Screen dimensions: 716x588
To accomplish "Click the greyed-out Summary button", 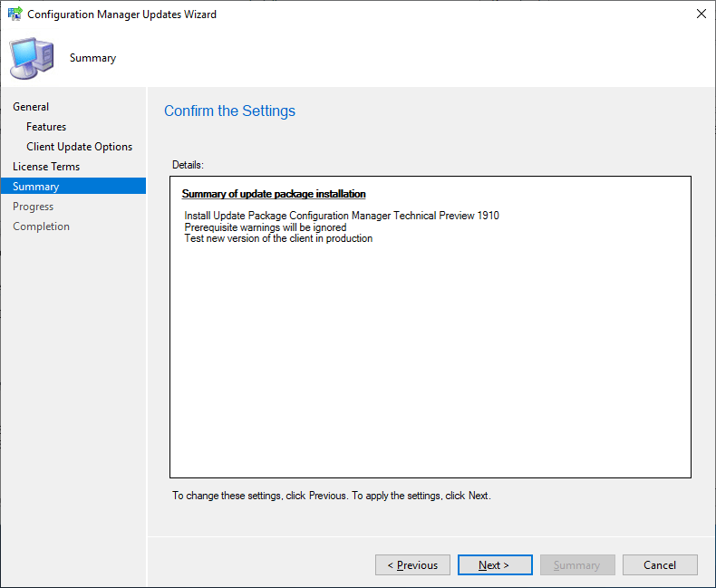I will click(577, 565).
